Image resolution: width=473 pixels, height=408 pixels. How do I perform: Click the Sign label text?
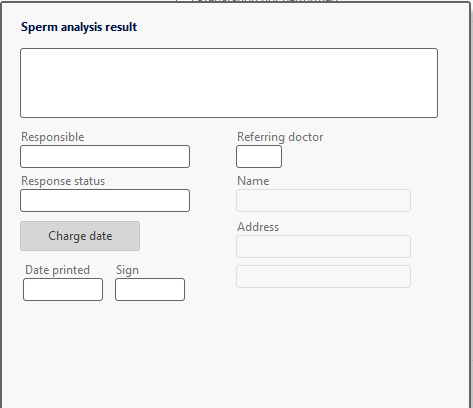[127, 270]
